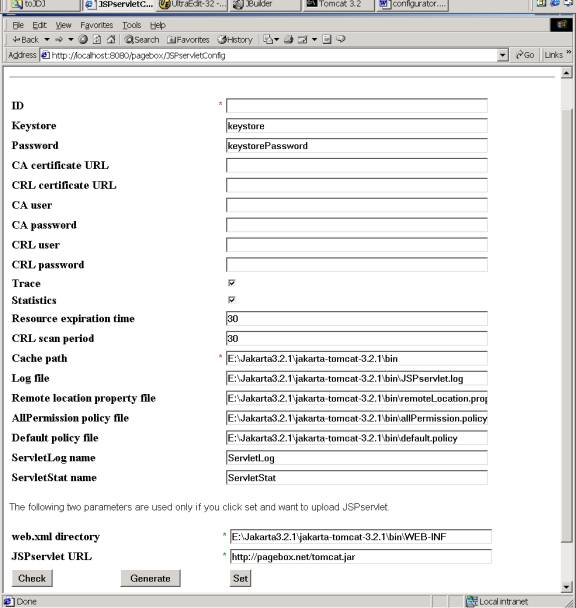Viewport: 576px width, 608px height.
Task: Click the Messenger toolbar icon
Action: (x=341, y=40)
